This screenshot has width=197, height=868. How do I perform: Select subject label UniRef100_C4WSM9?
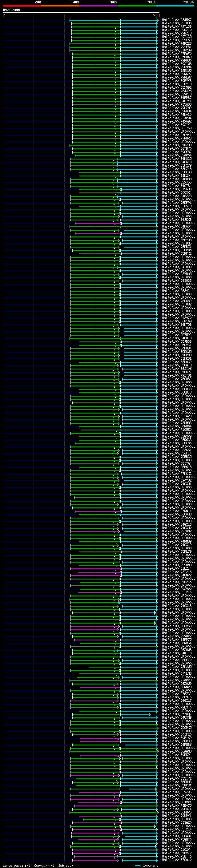[x=177, y=717]
